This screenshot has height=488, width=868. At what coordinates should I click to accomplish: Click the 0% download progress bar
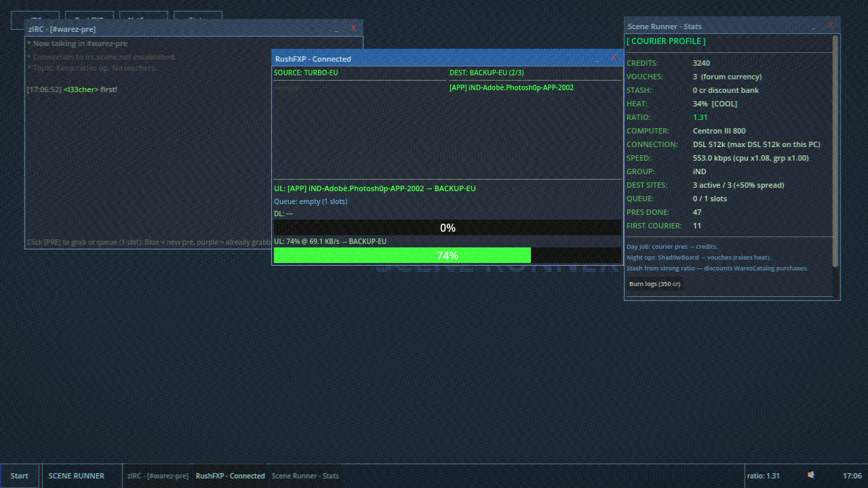tap(448, 228)
